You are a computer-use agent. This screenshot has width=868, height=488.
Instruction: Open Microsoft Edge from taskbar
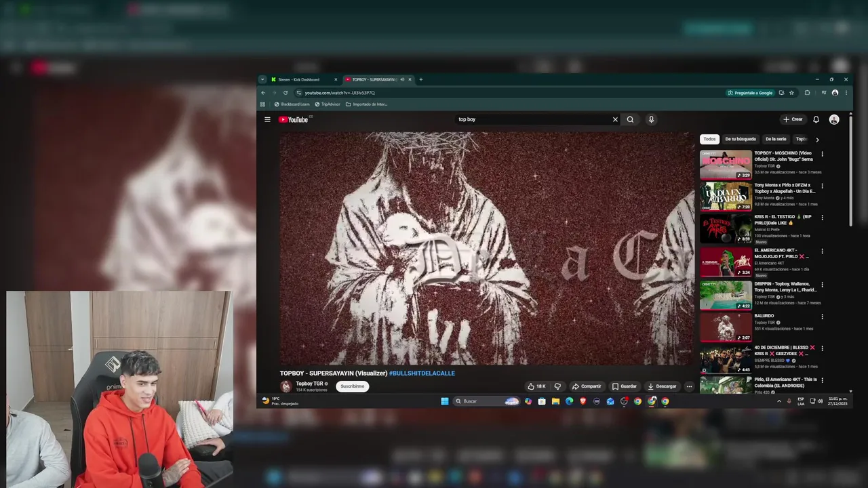coord(569,401)
